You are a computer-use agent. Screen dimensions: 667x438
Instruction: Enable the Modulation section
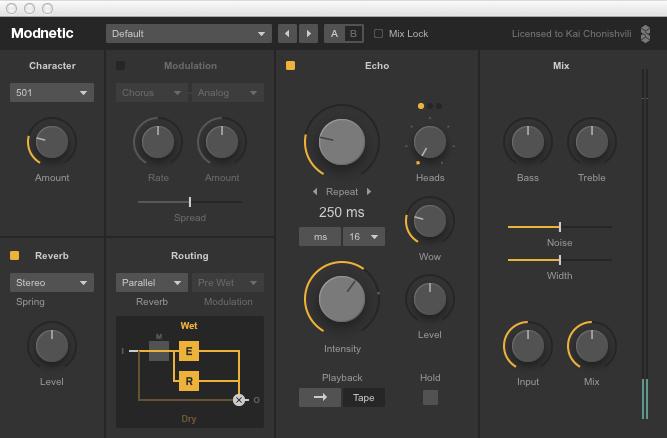pos(121,66)
